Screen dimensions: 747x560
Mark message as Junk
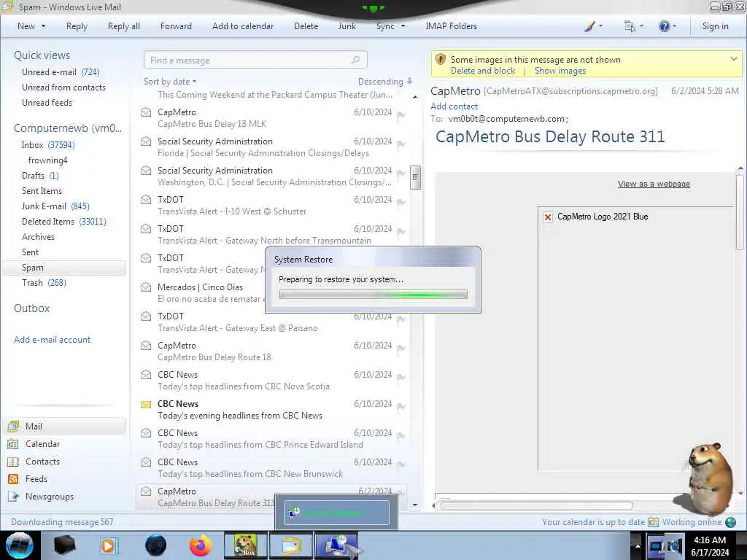click(x=347, y=26)
